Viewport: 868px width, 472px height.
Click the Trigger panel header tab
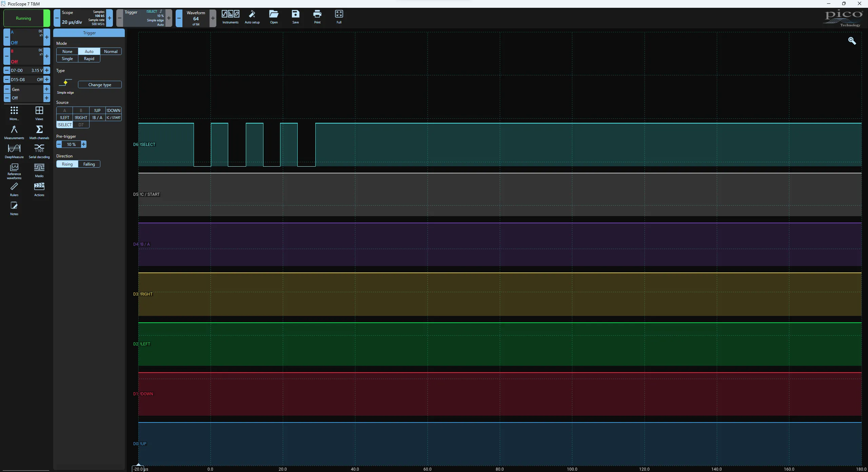89,33
